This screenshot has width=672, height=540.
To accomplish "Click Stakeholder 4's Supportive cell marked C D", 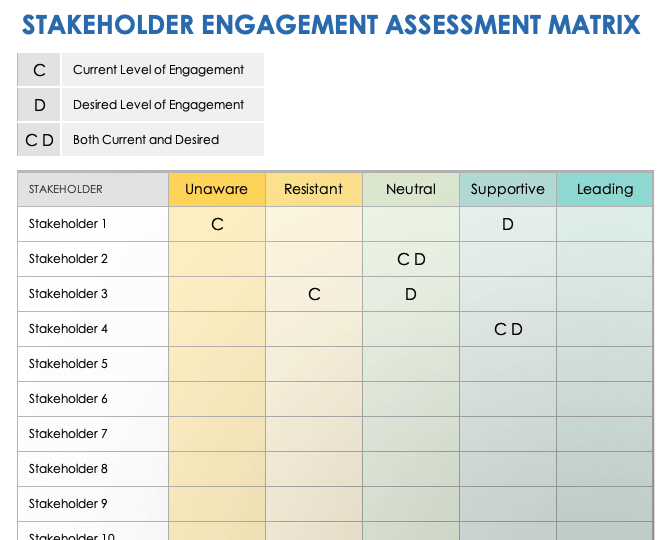I will [507, 329].
